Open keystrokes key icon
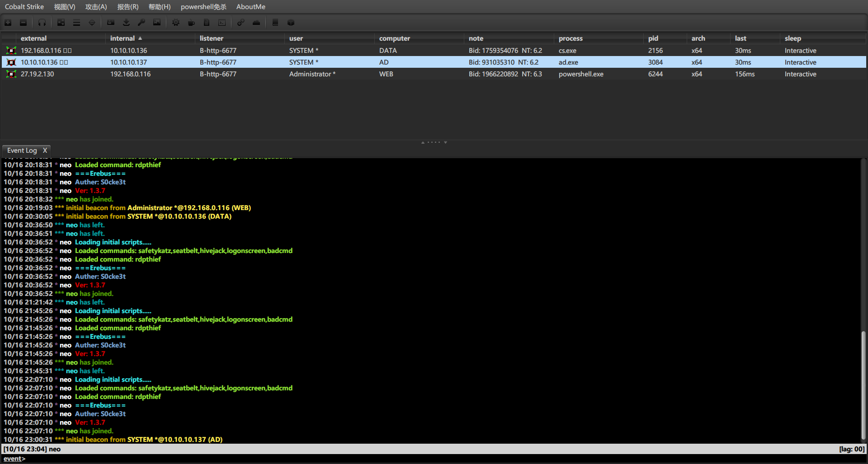This screenshot has width=868, height=464. [x=142, y=23]
